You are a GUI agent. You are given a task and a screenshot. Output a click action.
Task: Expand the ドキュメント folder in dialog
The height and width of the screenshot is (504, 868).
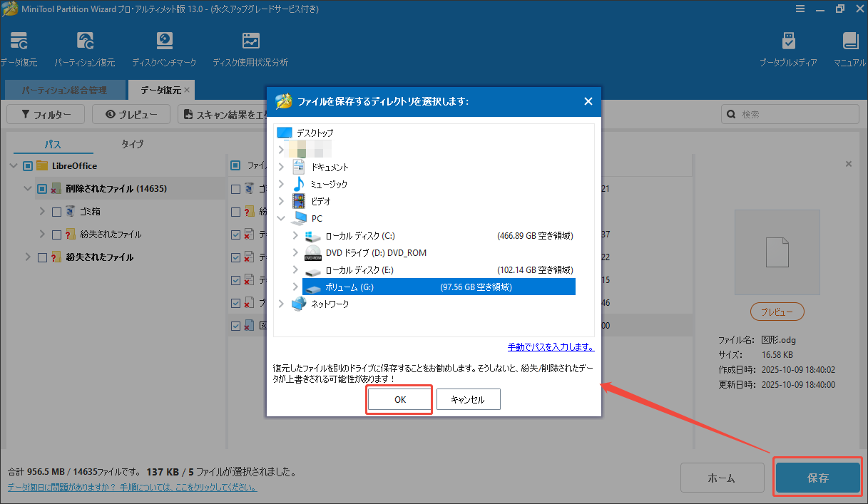click(x=281, y=167)
